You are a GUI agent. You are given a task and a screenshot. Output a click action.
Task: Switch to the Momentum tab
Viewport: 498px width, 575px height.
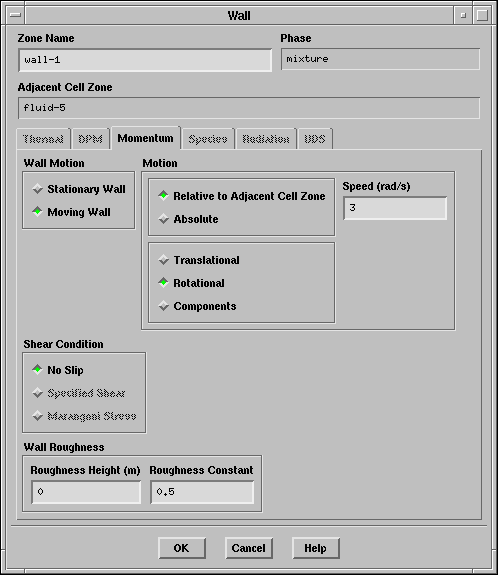click(146, 138)
